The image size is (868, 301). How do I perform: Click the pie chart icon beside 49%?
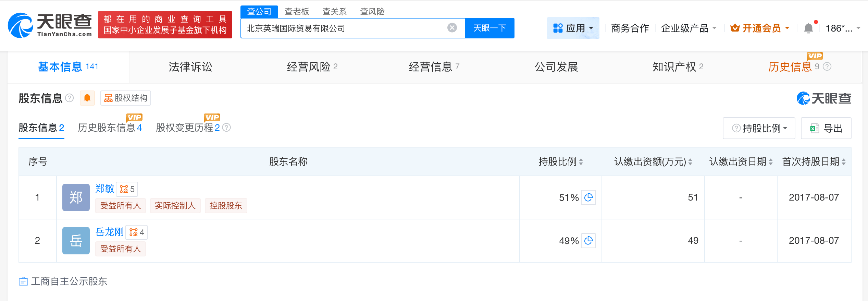[589, 241]
